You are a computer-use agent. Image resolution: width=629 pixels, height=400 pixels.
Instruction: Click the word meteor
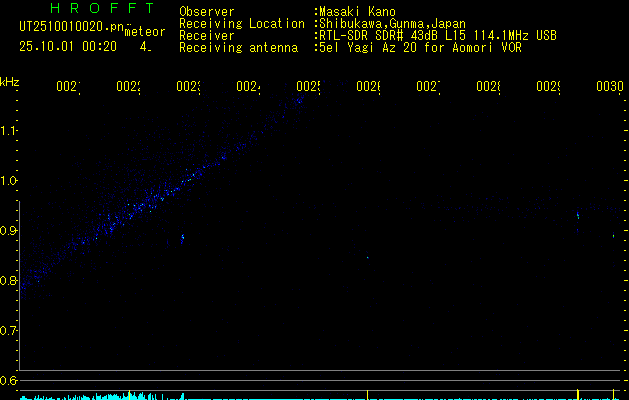(x=145, y=32)
